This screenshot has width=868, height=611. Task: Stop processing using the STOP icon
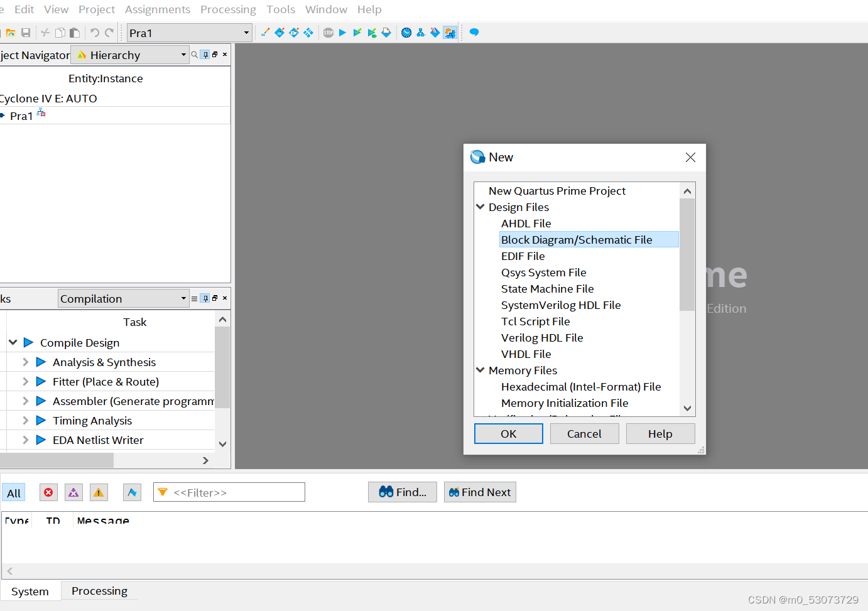pyautogui.click(x=328, y=33)
